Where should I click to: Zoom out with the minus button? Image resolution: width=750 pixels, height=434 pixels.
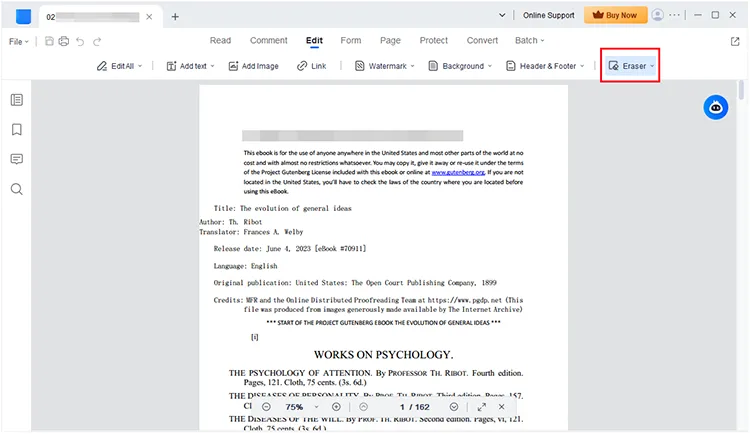point(266,407)
